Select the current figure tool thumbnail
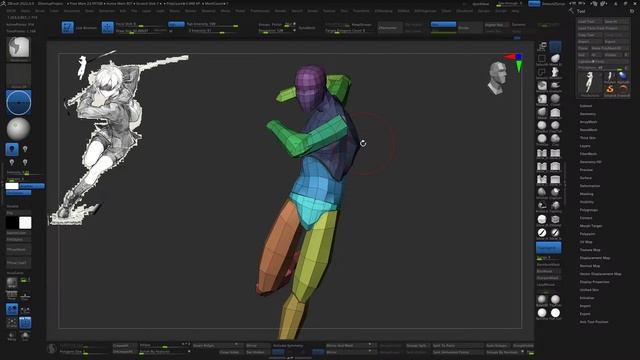The image size is (640, 360). pos(590,83)
